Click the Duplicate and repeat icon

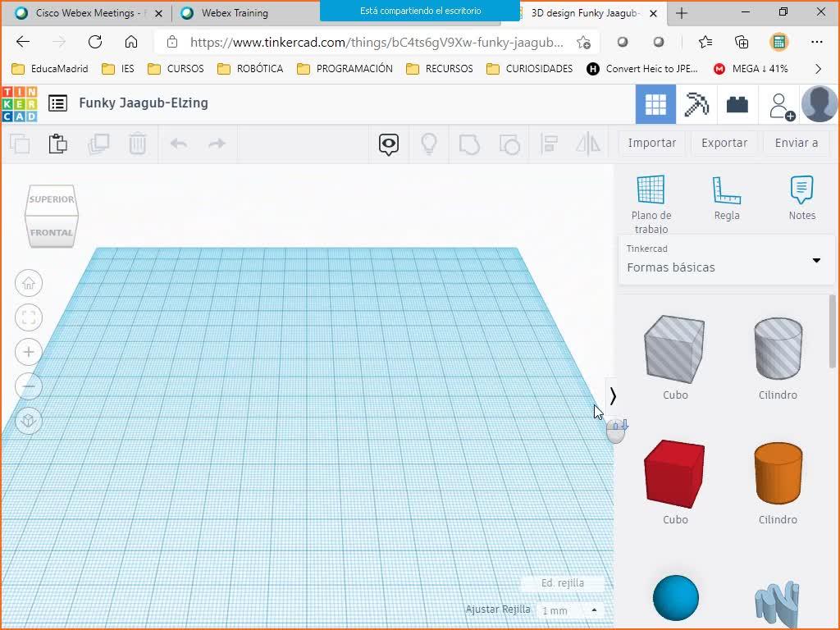[x=98, y=144]
